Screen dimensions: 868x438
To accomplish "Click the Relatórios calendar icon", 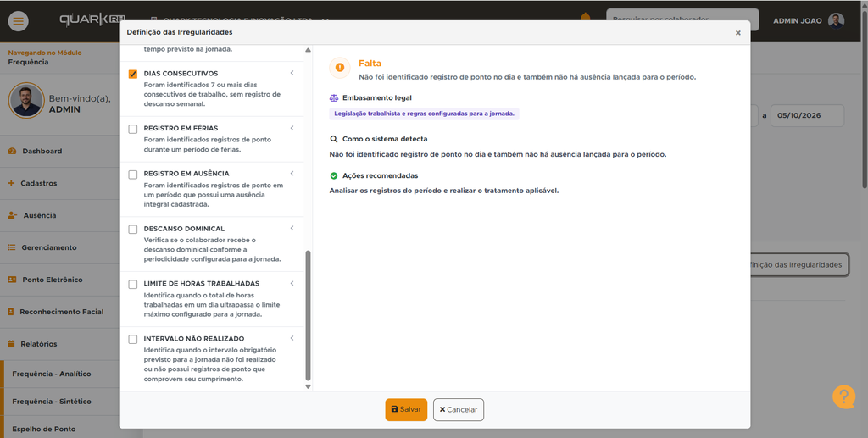I will click(11, 343).
